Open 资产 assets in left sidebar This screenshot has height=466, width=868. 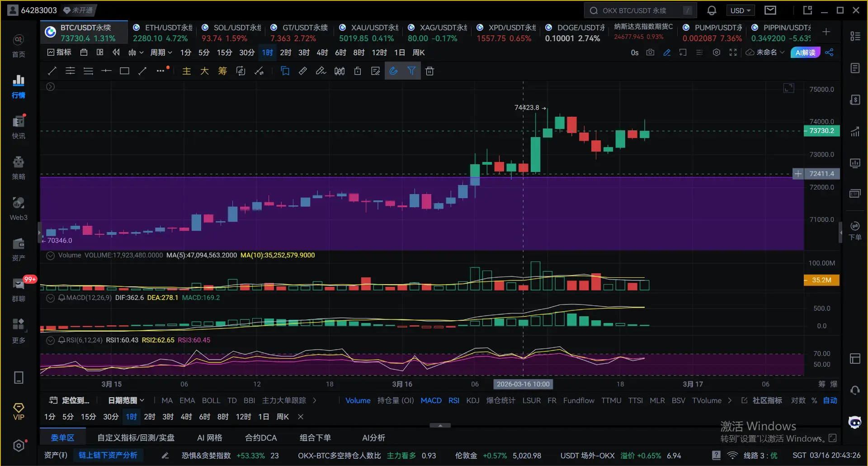coord(19,249)
